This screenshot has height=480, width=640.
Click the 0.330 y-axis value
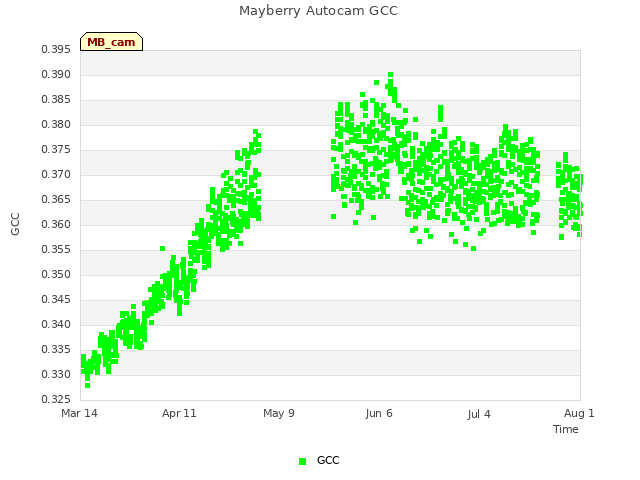click(x=56, y=374)
